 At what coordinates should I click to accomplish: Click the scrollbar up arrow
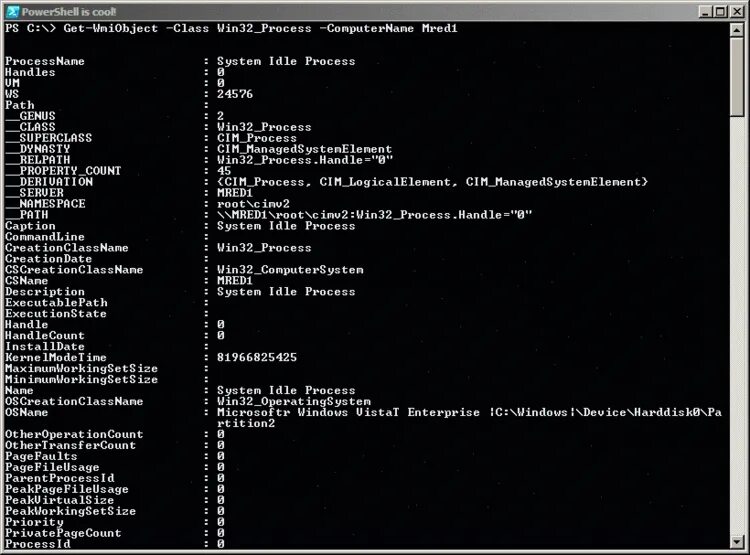(x=737, y=30)
